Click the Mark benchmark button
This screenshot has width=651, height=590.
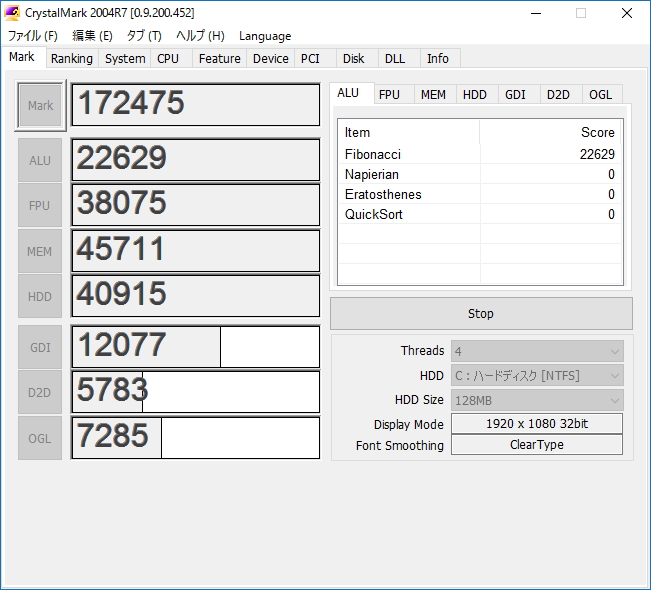40,105
